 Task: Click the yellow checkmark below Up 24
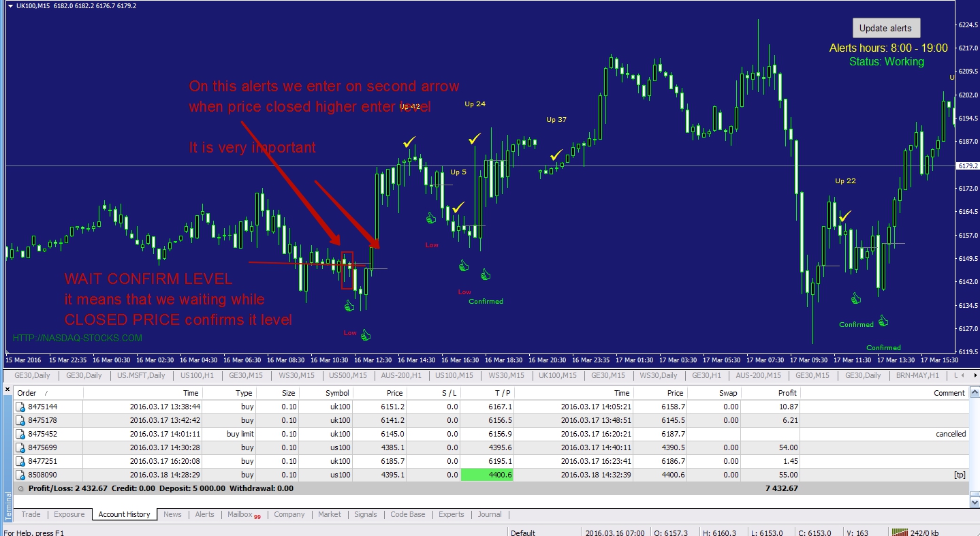click(475, 139)
